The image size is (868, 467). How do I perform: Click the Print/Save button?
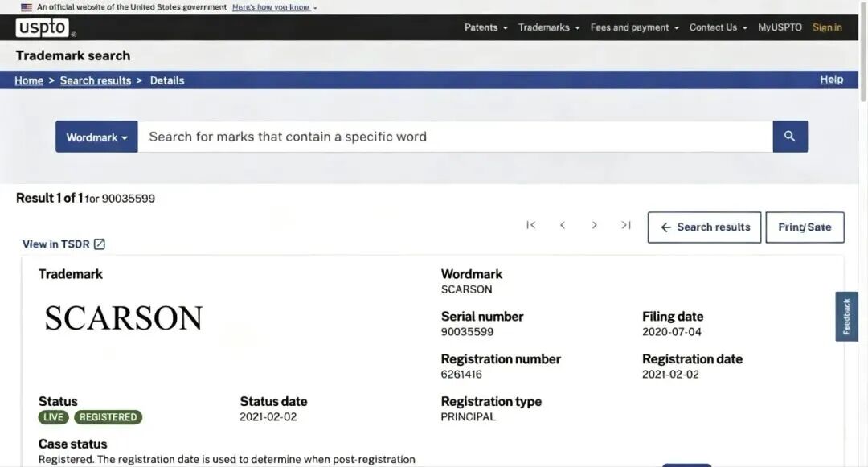coord(805,227)
